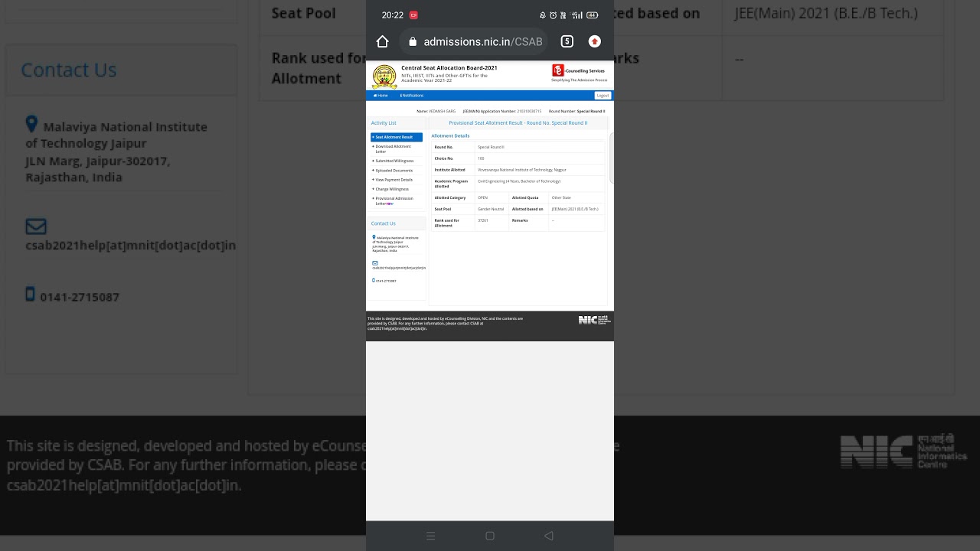Click the Contact Us heading in phone page
This screenshot has width=980, height=551.
[384, 223]
